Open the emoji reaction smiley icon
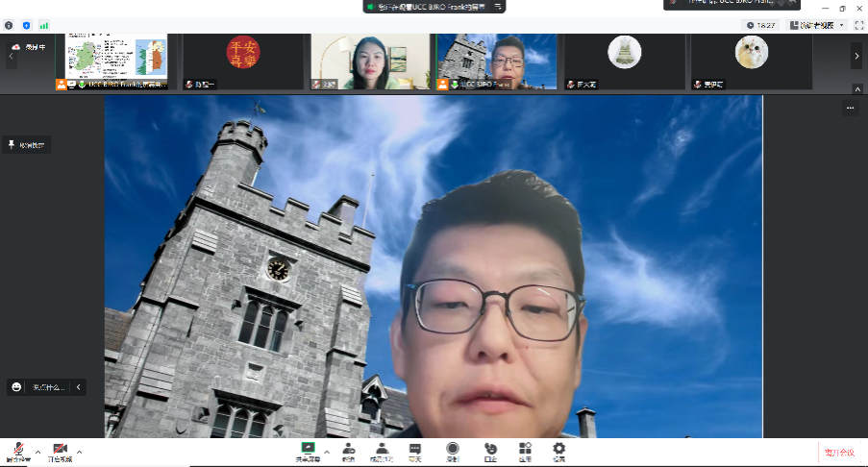The height and width of the screenshot is (467, 868). click(x=16, y=387)
